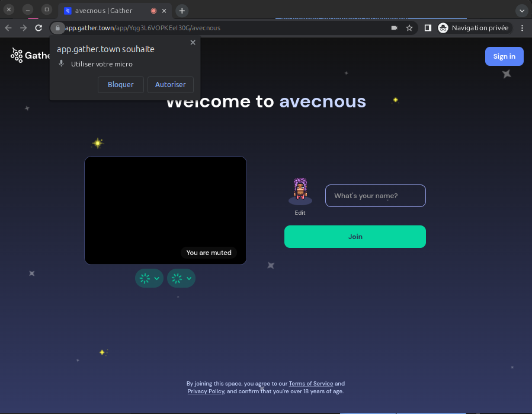Open the browser side panel
532x414 pixels.
428,28
